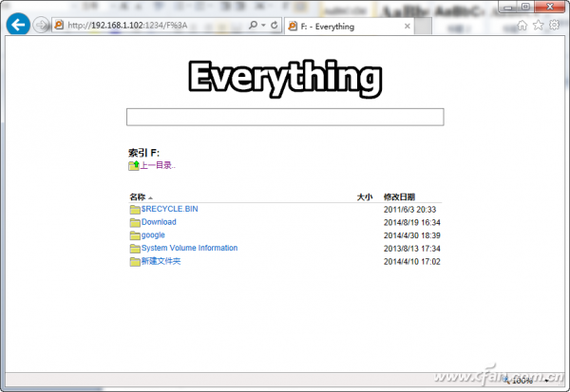
Task: Click the System Volume Information folder icon
Action: pos(135,249)
